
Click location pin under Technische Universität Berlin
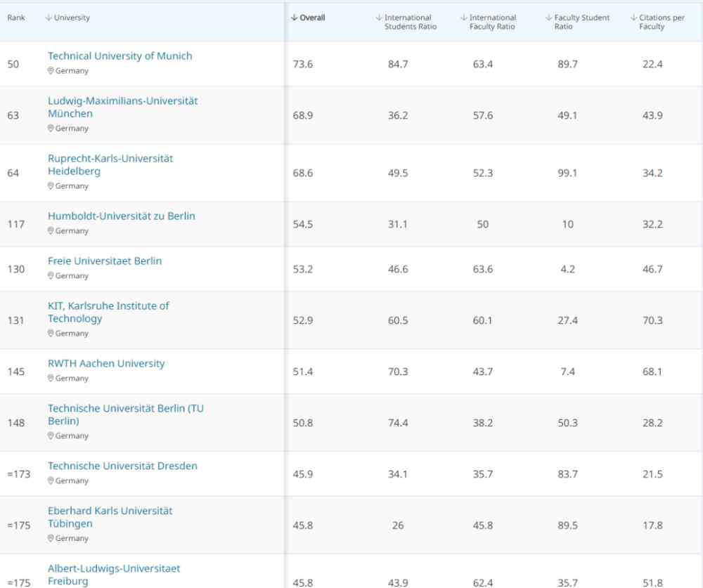pos(51,436)
